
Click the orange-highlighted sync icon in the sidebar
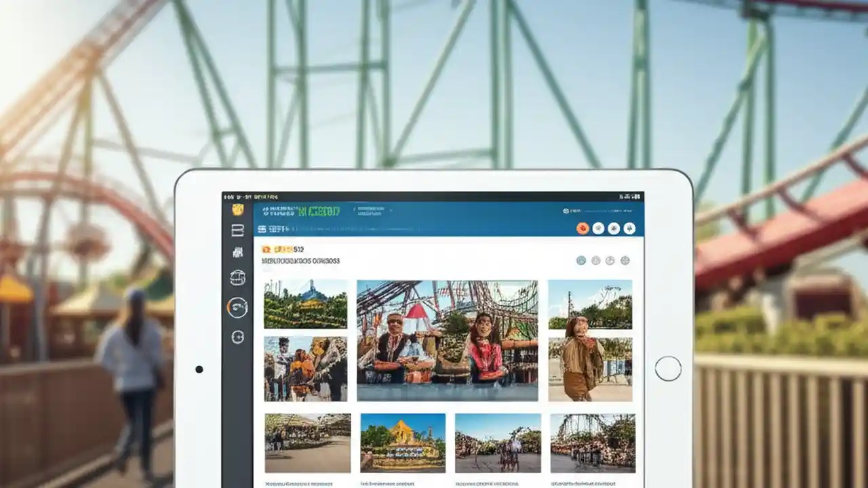click(237, 307)
